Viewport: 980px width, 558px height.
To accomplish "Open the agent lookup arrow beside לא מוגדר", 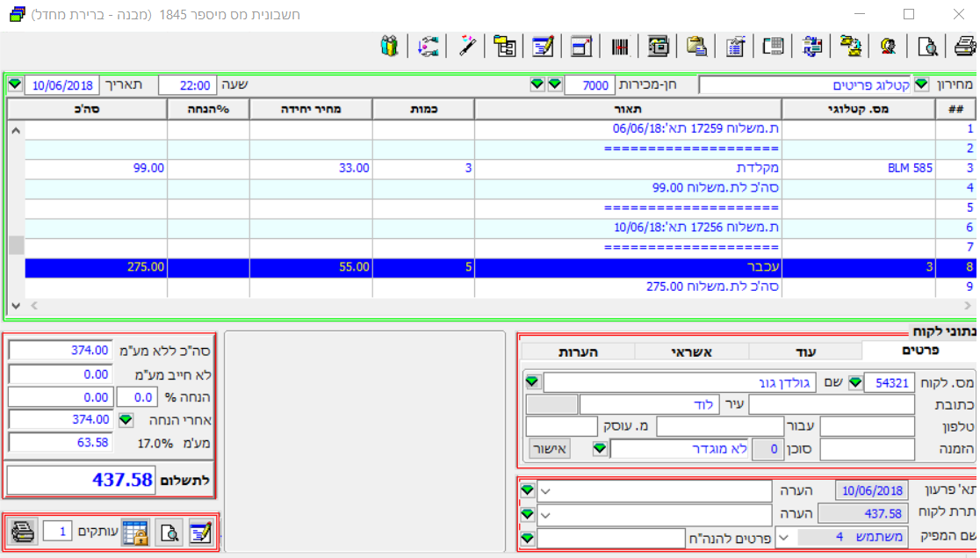I will [600, 448].
